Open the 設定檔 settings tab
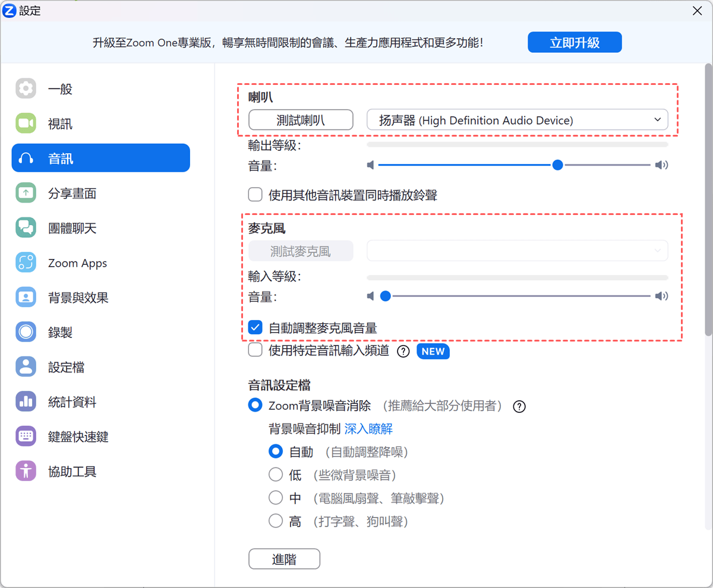This screenshot has height=588, width=713. tap(101, 367)
